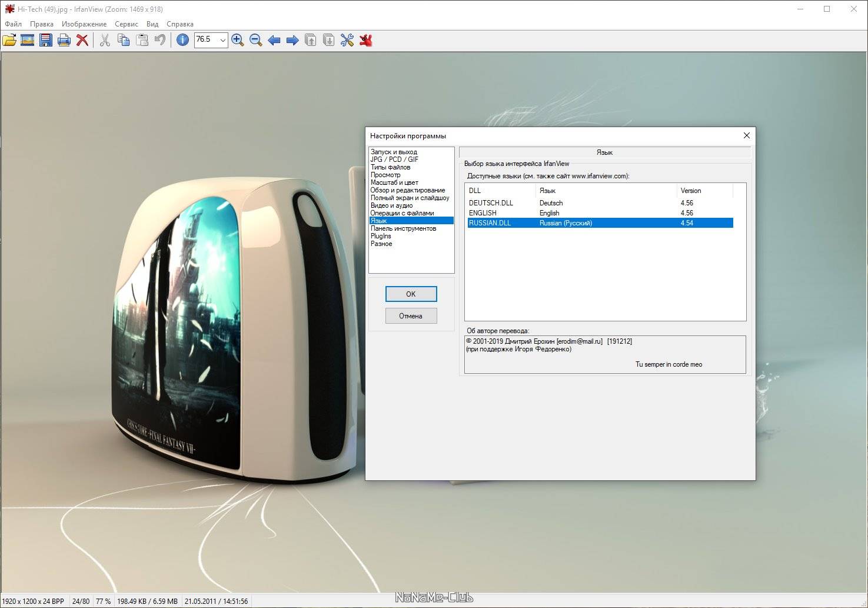Confirm settings with the OK button
The height and width of the screenshot is (608, 868).
pos(411,294)
